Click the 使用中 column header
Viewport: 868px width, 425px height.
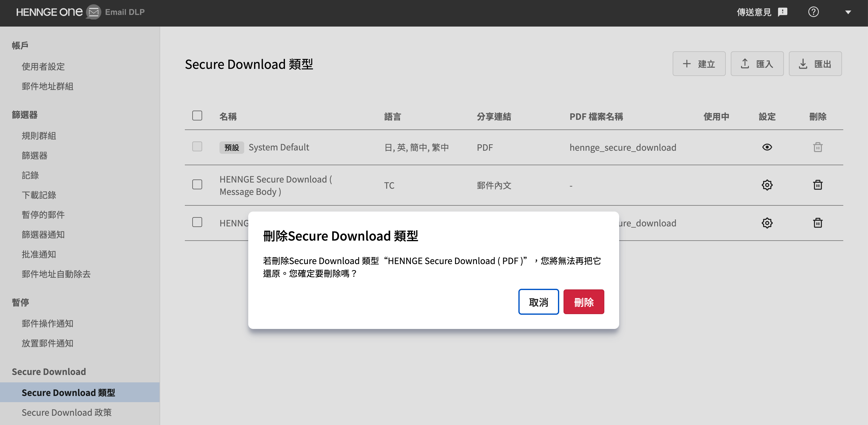716,116
